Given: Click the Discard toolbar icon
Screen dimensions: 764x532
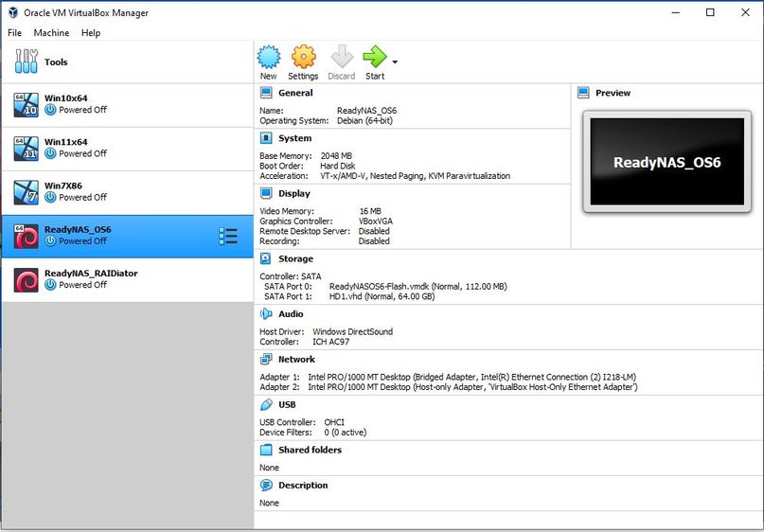Looking at the screenshot, I should click(341, 58).
